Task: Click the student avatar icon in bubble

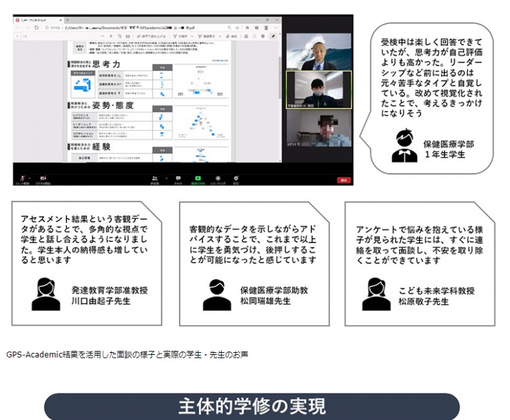Action: click(x=404, y=146)
